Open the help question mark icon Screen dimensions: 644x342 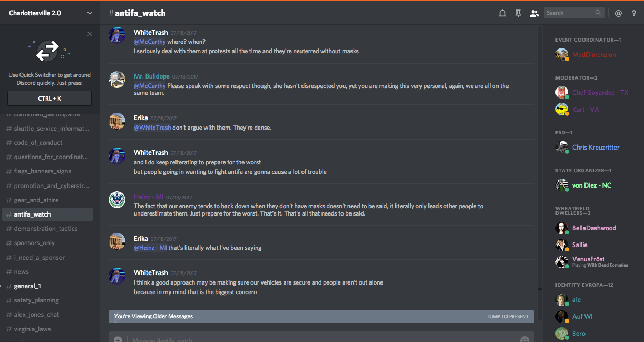click(634, 13)
